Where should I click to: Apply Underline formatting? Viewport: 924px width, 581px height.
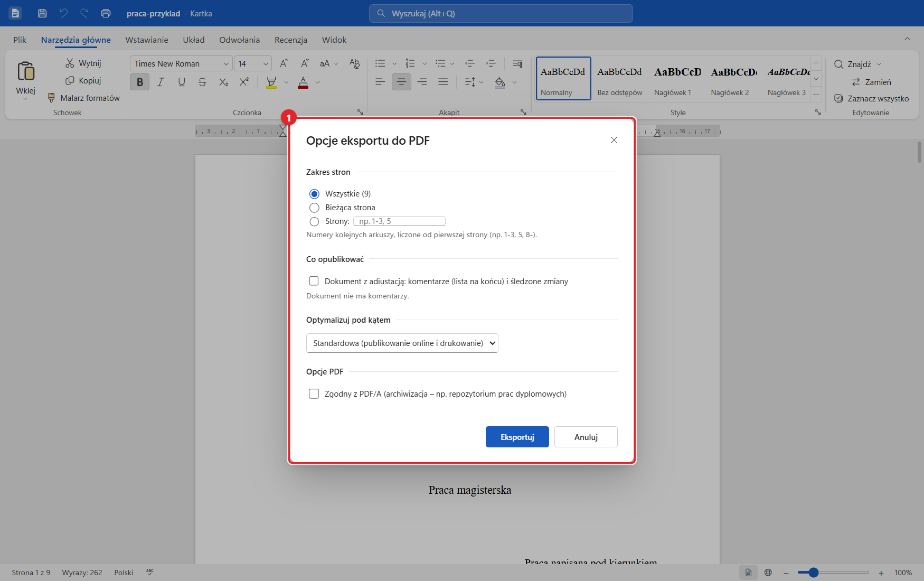(x=182, y=82)
